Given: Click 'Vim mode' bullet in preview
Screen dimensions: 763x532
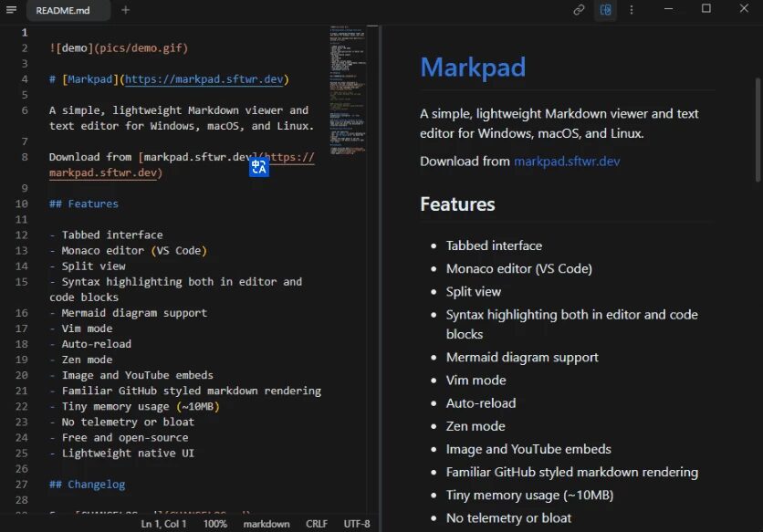Looking at the screenshot, I should pos(476,381).
